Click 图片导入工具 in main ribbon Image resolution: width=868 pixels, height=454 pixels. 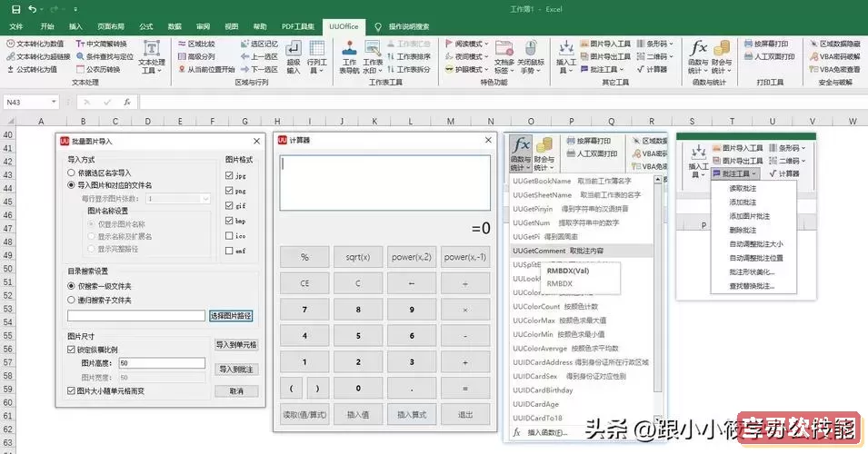[x=605, y=44]
